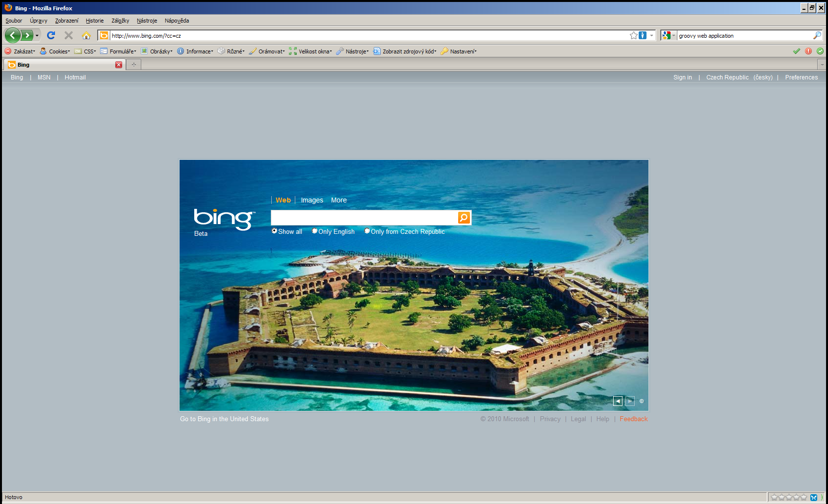Screen dimensions: 828x504
Task: Show previous Bing background image
Action: (618, 401)
